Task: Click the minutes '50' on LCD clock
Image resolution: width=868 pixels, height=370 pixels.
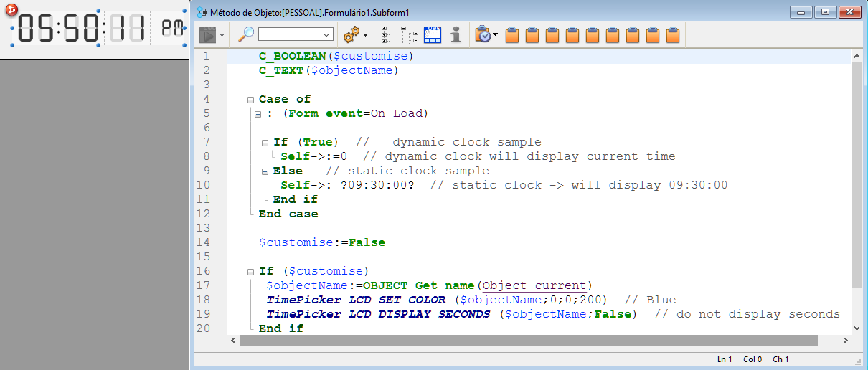Action: [82, 29]
